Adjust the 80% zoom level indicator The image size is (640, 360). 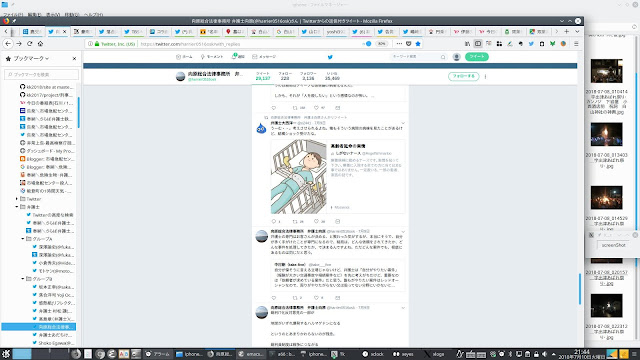tap(382, 44)
